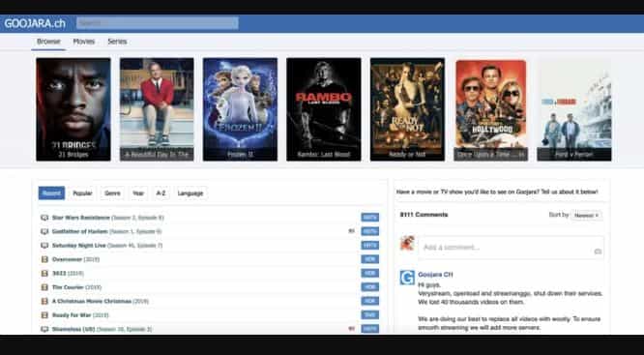
Task: Open The Courier (2019) link
Action: coord(76,287)
